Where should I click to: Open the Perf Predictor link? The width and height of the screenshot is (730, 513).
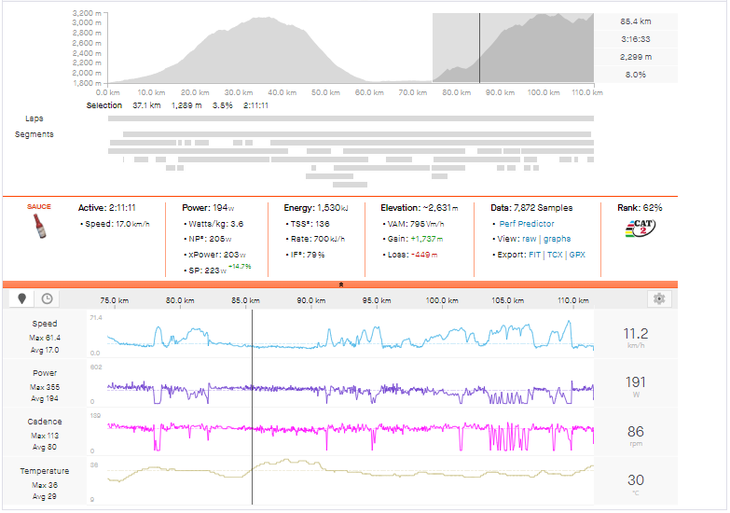coord(527,224)
